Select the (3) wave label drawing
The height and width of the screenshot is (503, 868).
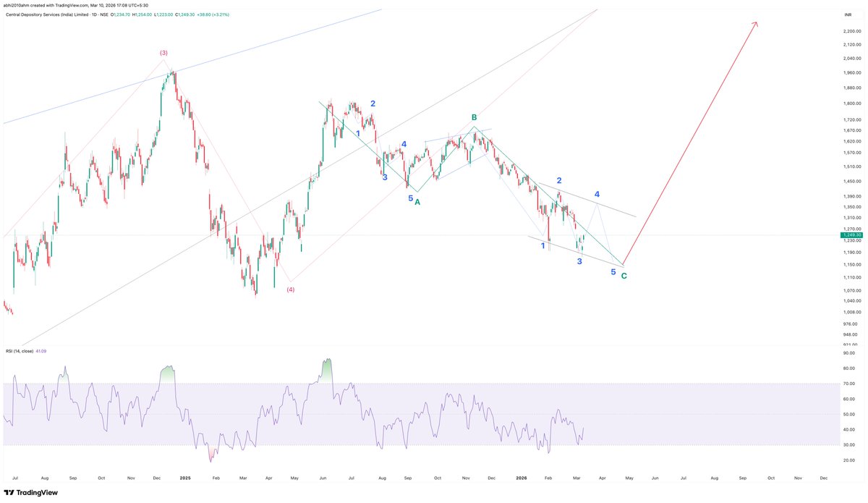click(163, 52)
